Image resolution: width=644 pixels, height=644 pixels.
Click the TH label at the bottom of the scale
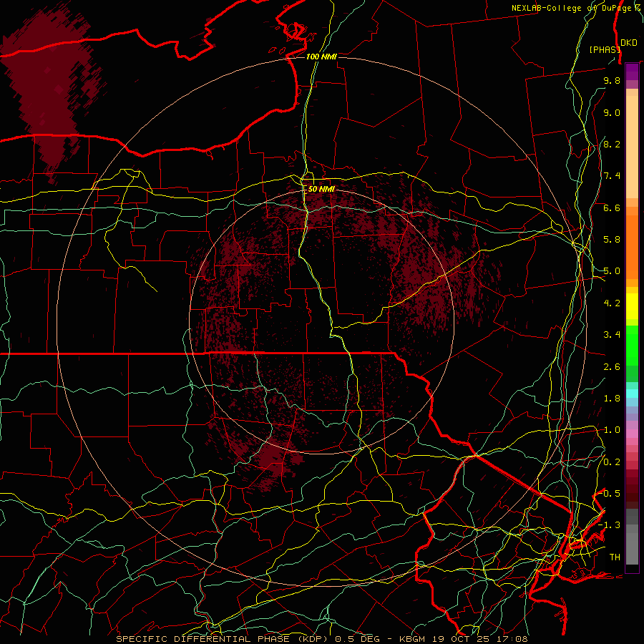(615, 557)
